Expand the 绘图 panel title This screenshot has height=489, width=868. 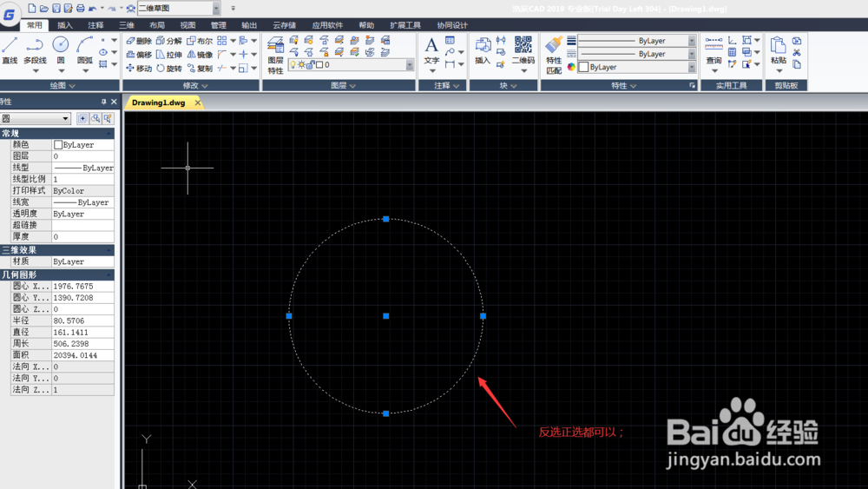pos(60,85)
